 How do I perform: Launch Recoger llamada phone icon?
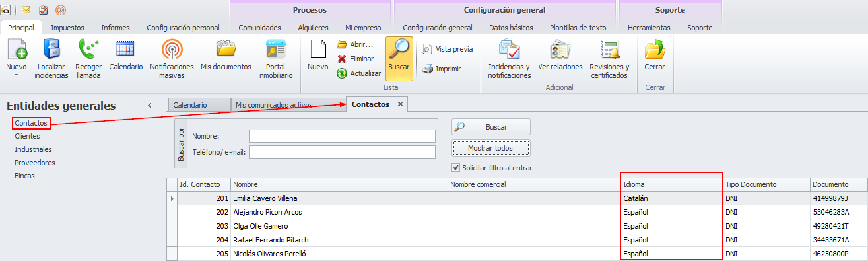(x=88, y=59)
